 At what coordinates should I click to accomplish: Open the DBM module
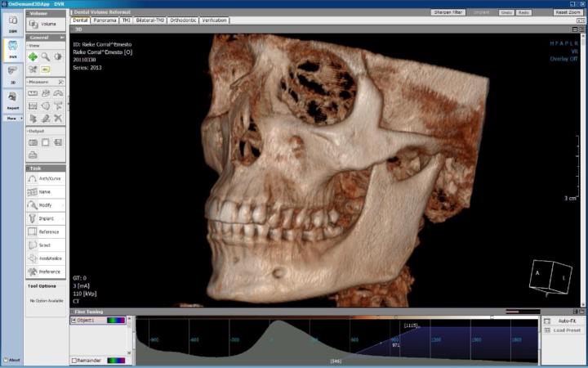[12, 24]
